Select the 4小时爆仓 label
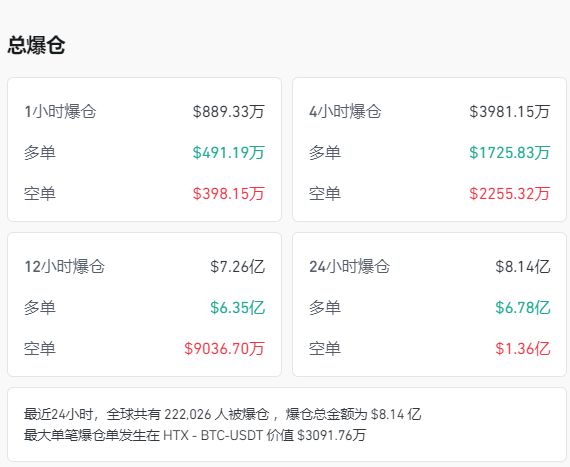570x467 pixels. tap(345, 111)
